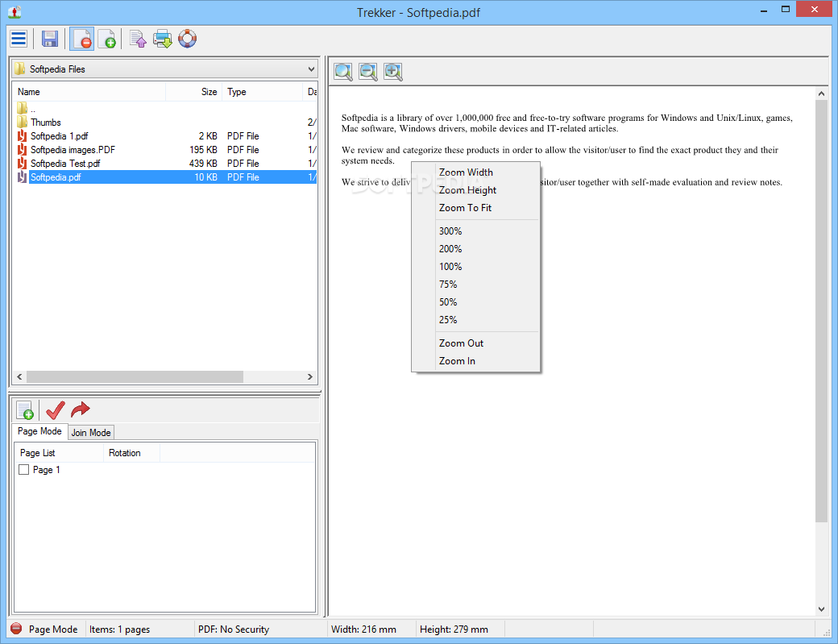Close the Trekker window

(814, 9)
